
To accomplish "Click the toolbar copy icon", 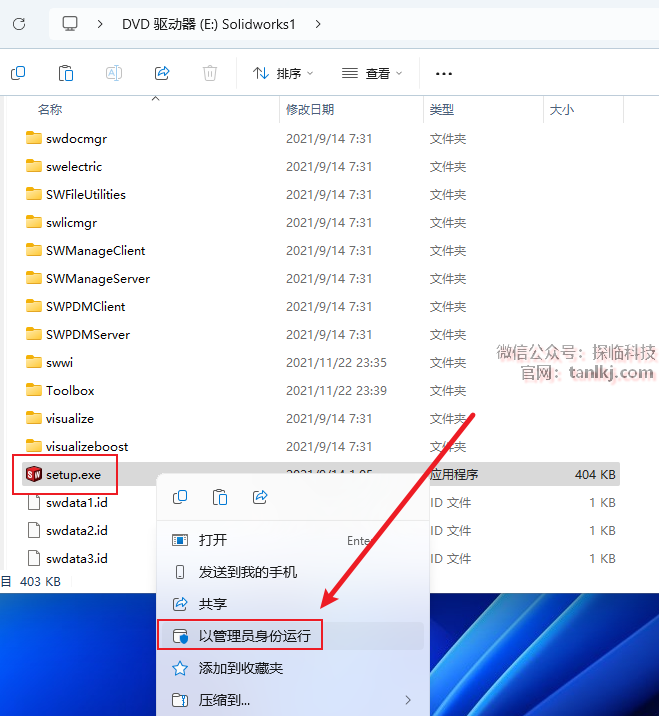I will [x=18, y=73].
